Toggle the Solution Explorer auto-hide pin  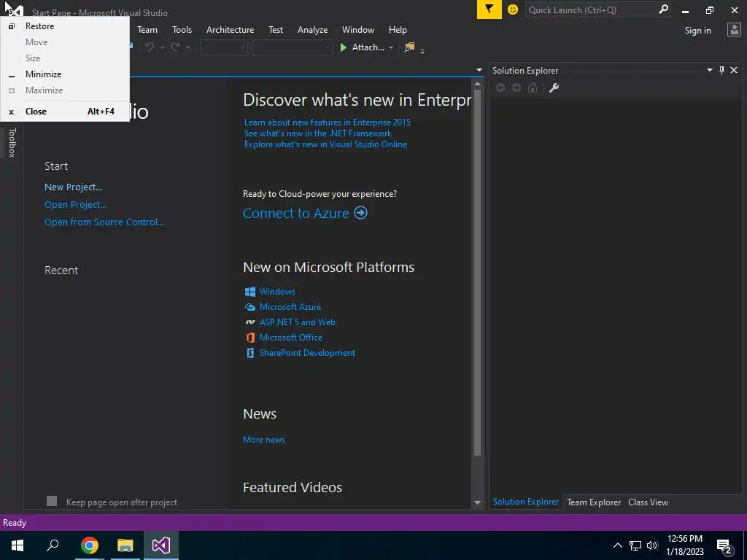721,70
